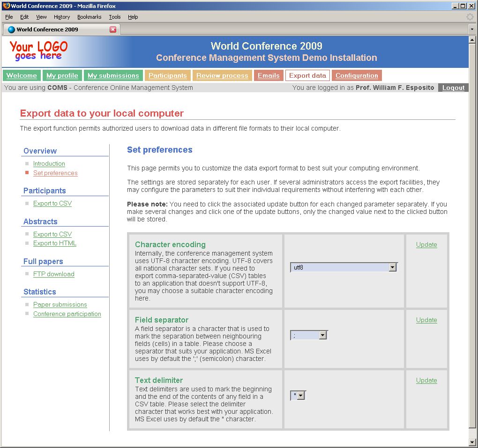
Task: Open Set preferences sidebar link
Action: pyautogui.click(x=55, y=173)
